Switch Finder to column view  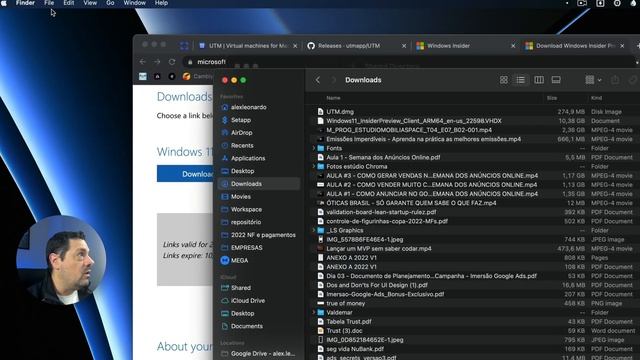pyautogui.click(x=539, y=80)
